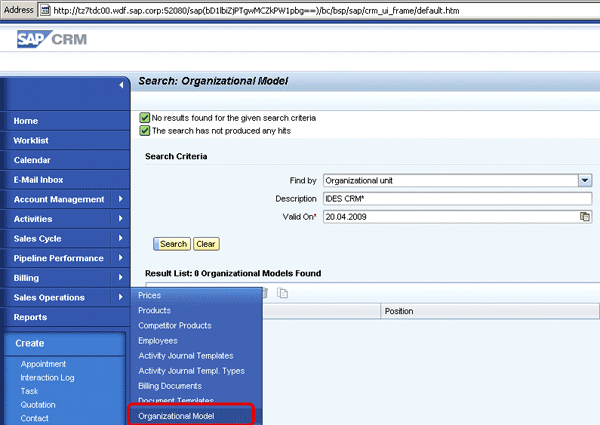The height and width of the screenshot is (425, 600).
Task: Choose Employees in Sales Operations submenu
Action: [x=158, y=340]
